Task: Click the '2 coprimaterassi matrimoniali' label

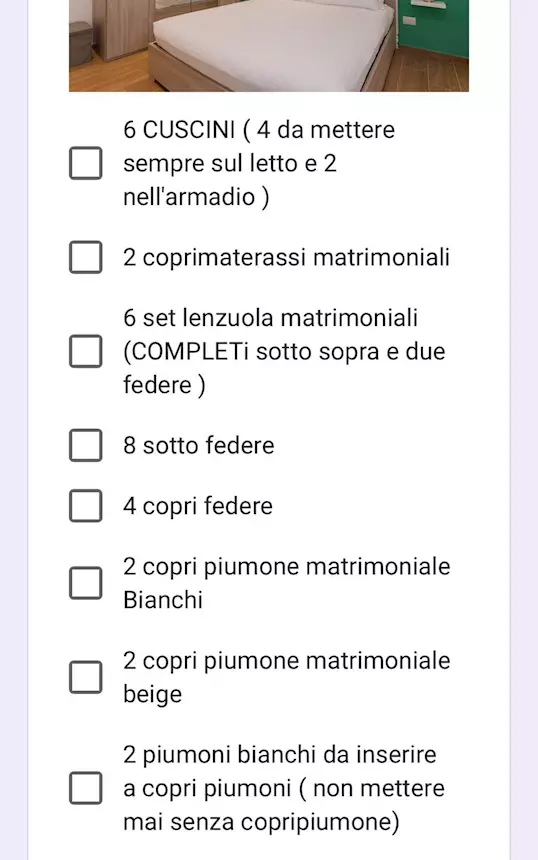Action: point(286,257)
